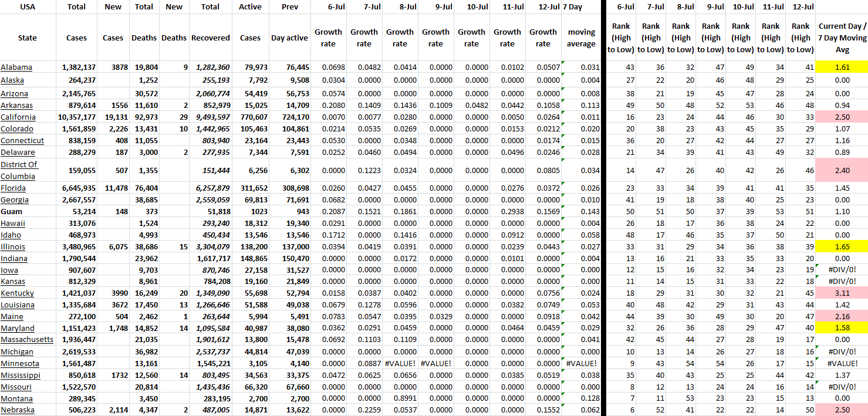Select Minnesota's #VALUE! moving average cell

point(581,364)
